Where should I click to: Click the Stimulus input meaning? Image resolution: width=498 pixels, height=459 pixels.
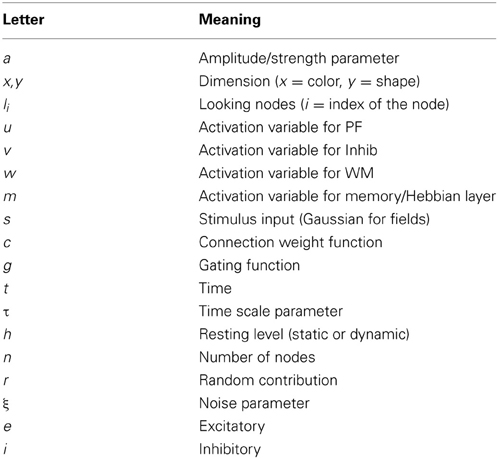tap(314, 219)
